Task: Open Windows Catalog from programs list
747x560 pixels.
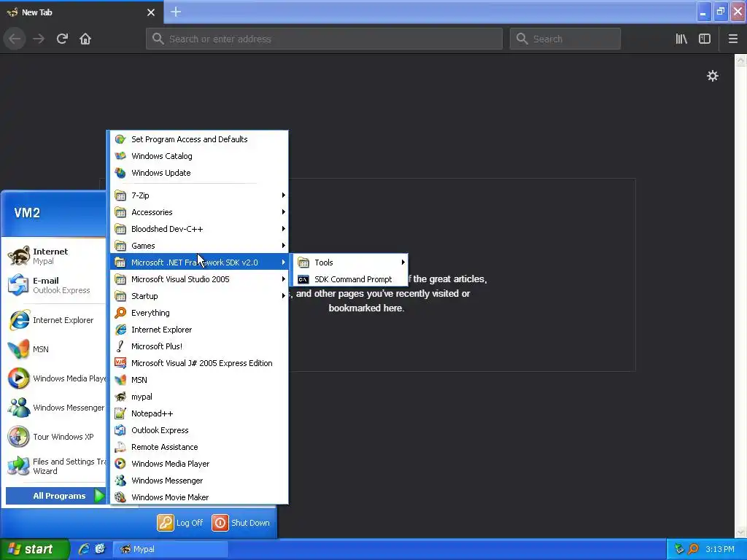Action: coord(199,156)
